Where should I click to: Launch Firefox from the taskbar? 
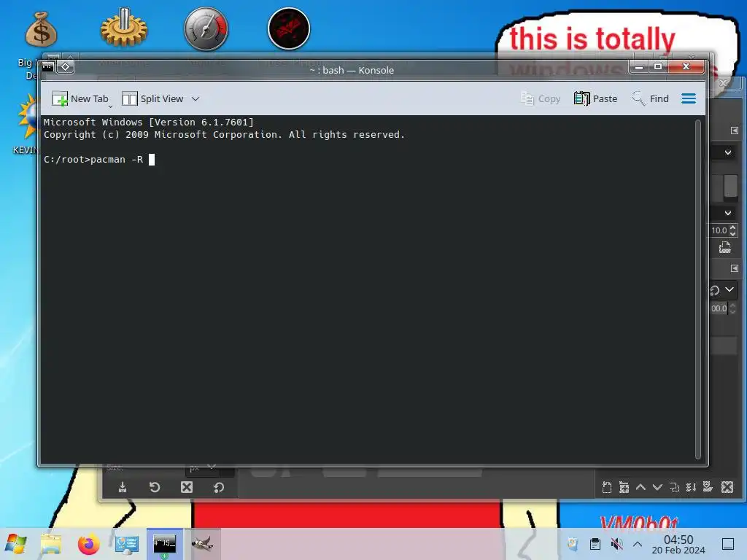tap(88, 544)
